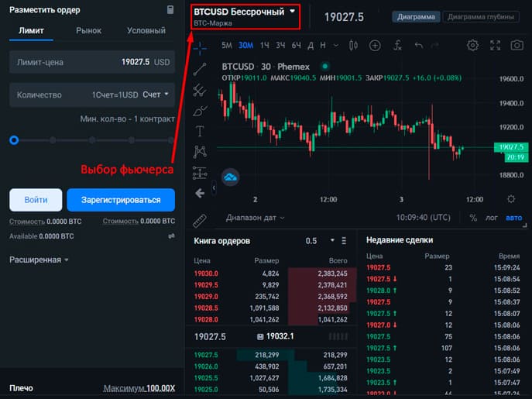Viewport: 532px width, 399px height.
Task: Open order book grouping 0.5 dropdown
Action: pos(320,241)
